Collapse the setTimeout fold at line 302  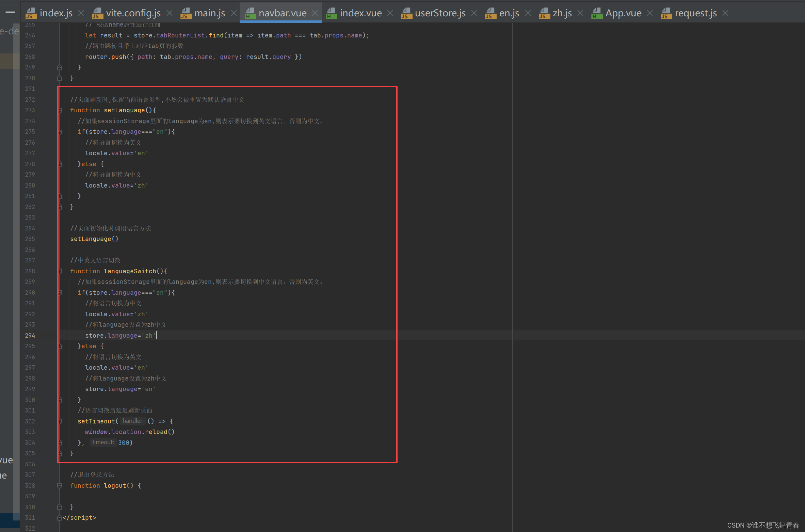[60, 421]
